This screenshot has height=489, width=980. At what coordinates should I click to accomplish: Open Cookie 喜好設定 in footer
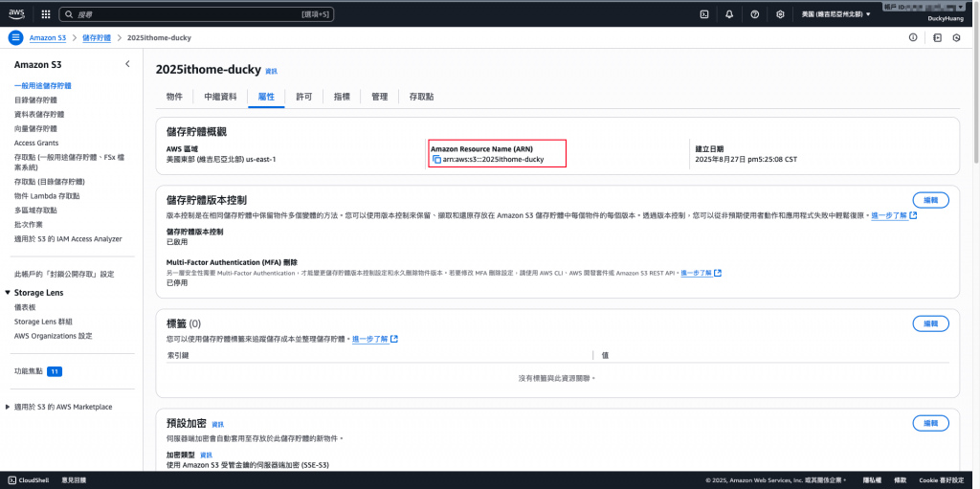tap(942, 480)
